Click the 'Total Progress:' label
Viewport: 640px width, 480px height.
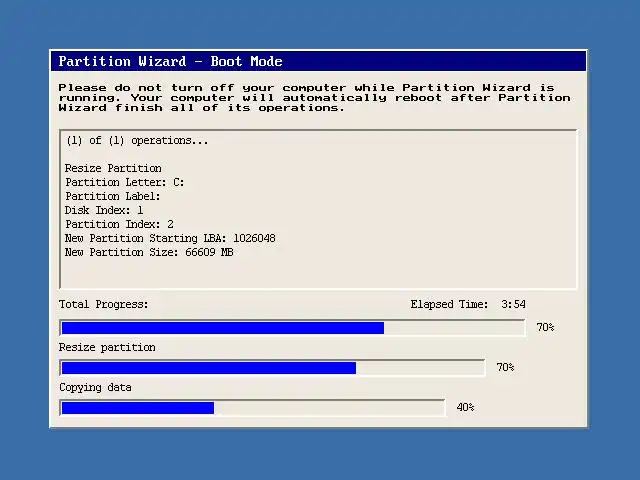[104, 304]
